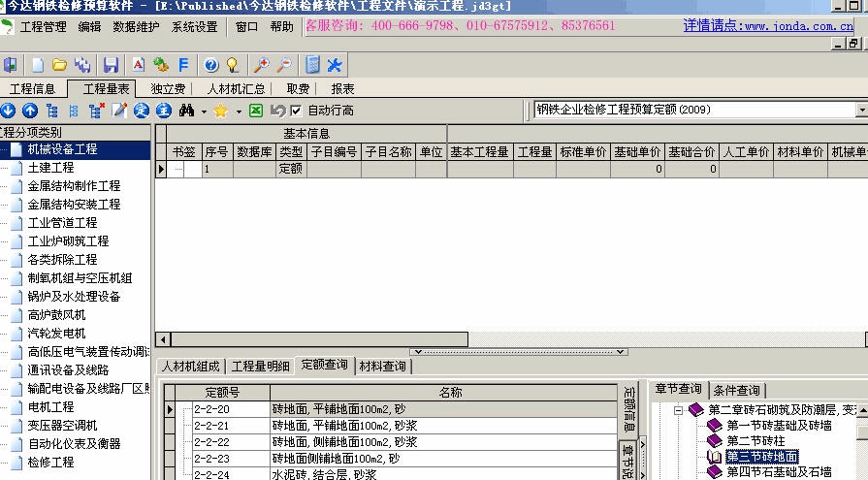Click the blue circle 主 icon

pyautogui.click(x=163, y=111)
